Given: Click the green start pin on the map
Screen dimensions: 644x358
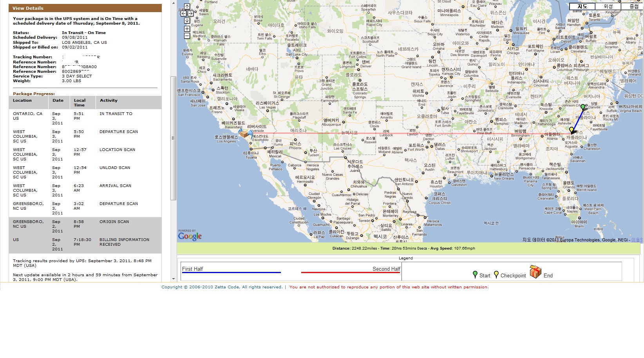Looking at the screenshot, I should tap(583, 107).
